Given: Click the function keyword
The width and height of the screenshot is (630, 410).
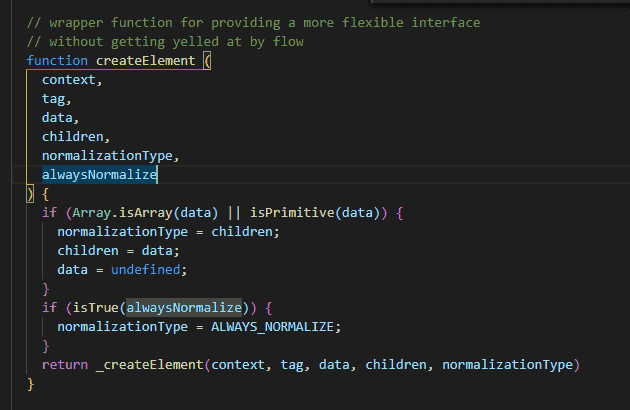Looking at the screenshot, I should (57, 60).
